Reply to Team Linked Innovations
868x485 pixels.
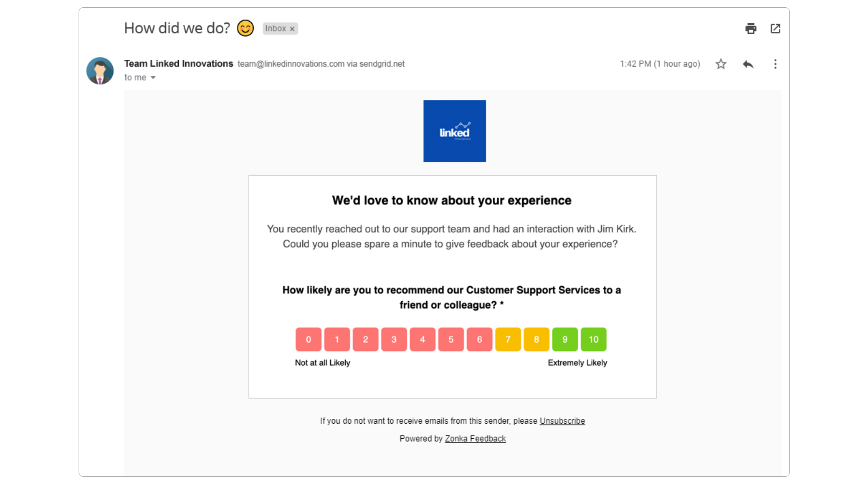748,63
